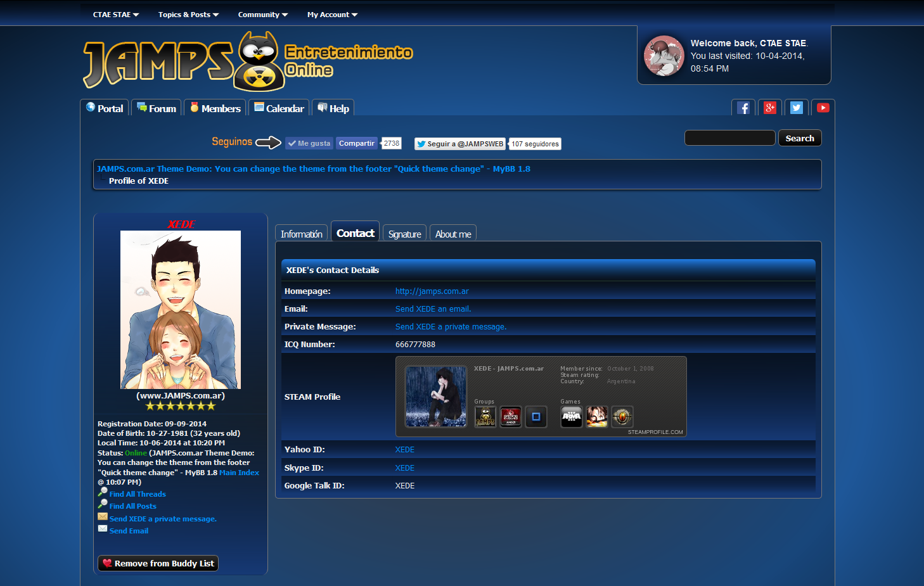
Task: Select the Contact profile tab
Action: click(x=356, y=232)
